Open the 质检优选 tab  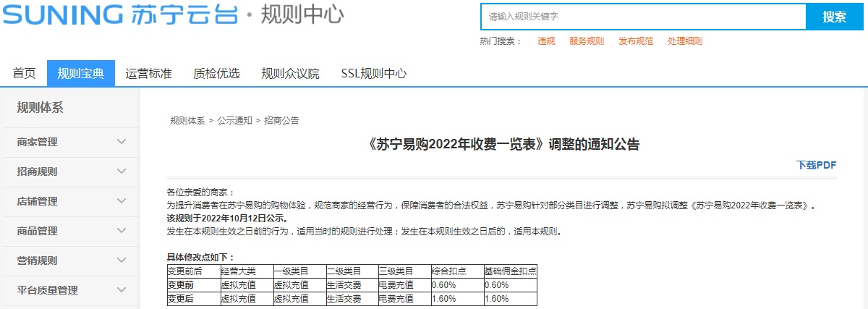point(216,73)
